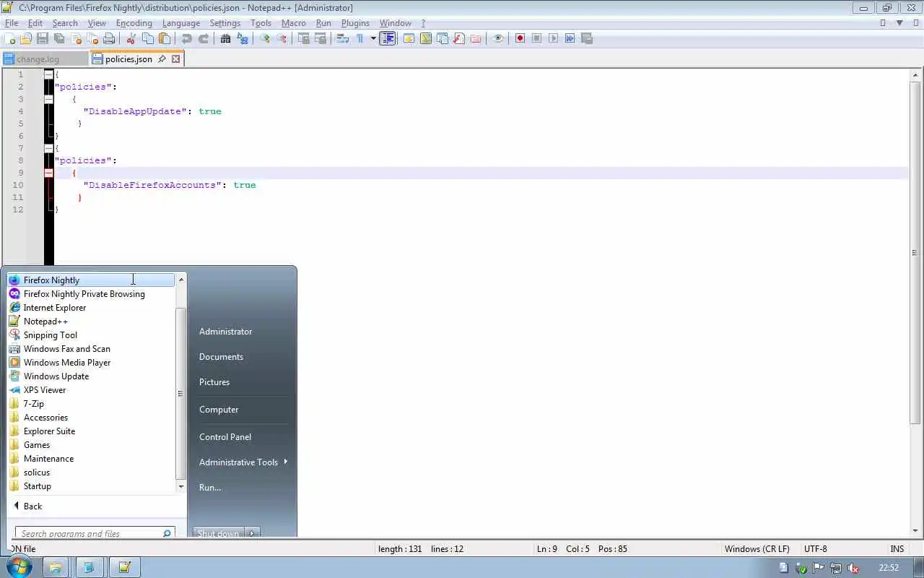Click Run... in the Start menu
This screenshot has height=578, width=924.
210,487
